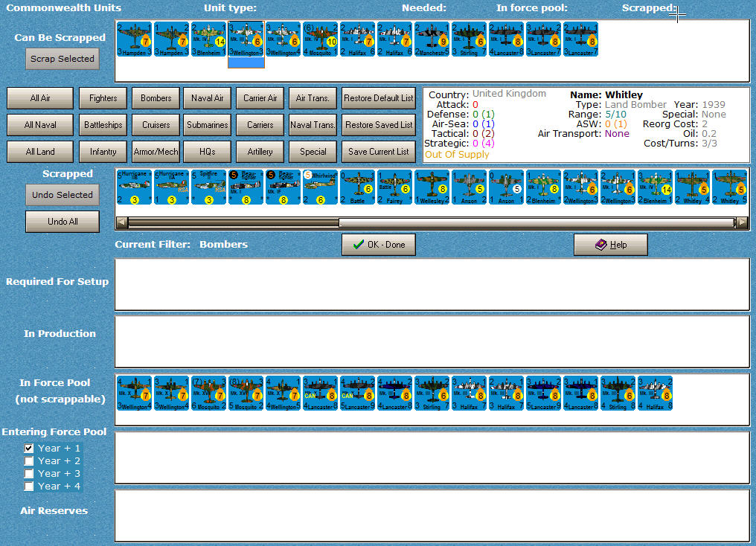Confirm with OK - Done button
This screenshot has height=546, width=756.
point(379,245)
